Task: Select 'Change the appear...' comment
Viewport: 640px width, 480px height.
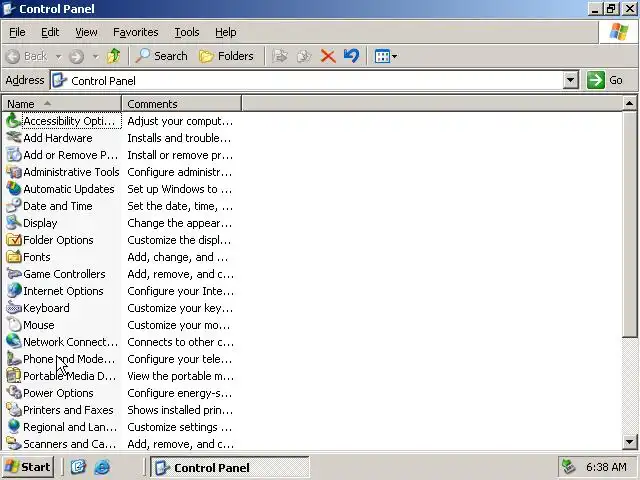Action: 180,223
